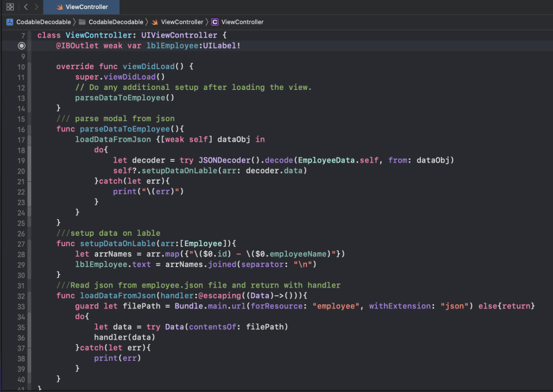
Task: Click 'setupDataOnLable' call on line 20
Action: click(x=180, y=170)
